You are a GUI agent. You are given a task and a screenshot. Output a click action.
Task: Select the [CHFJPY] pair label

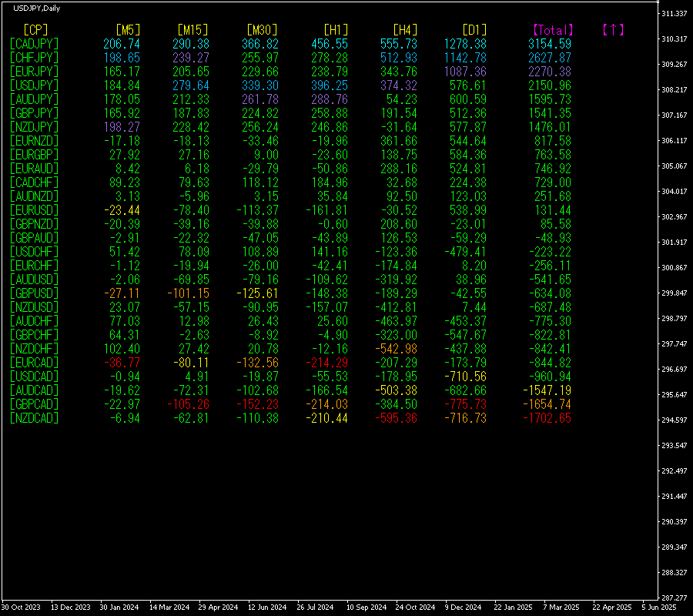click(x=34, y=58)
